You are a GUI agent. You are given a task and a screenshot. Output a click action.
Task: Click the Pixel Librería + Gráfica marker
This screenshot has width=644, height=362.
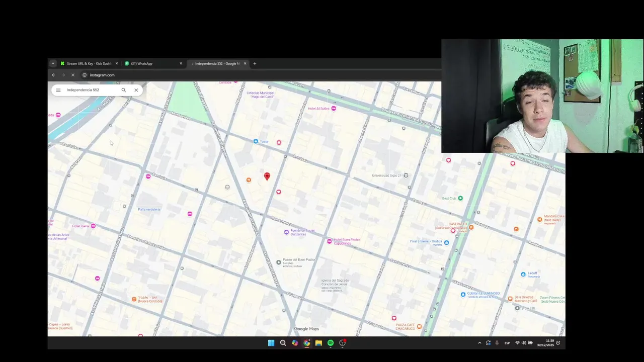[446, 242]
